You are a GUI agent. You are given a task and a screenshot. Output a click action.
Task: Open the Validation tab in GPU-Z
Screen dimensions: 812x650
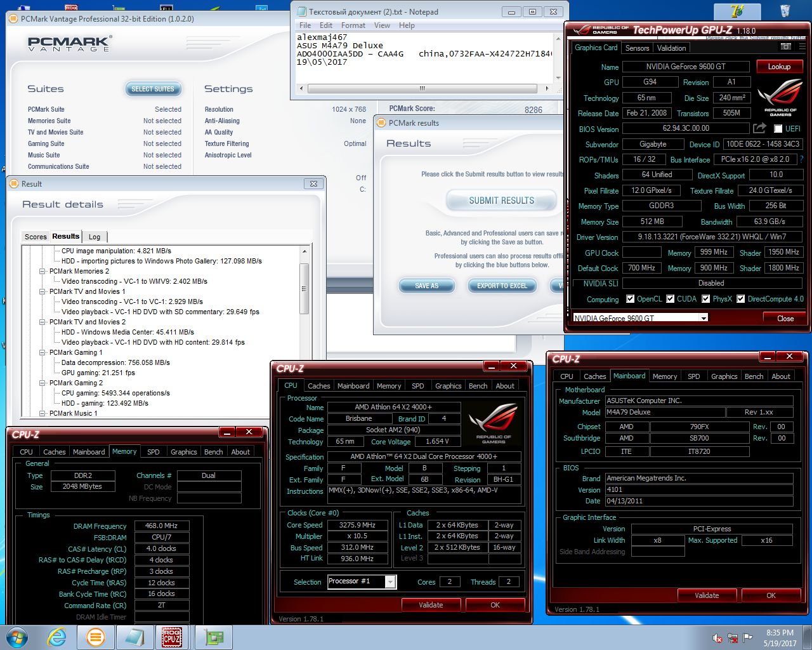pos(671,48)
